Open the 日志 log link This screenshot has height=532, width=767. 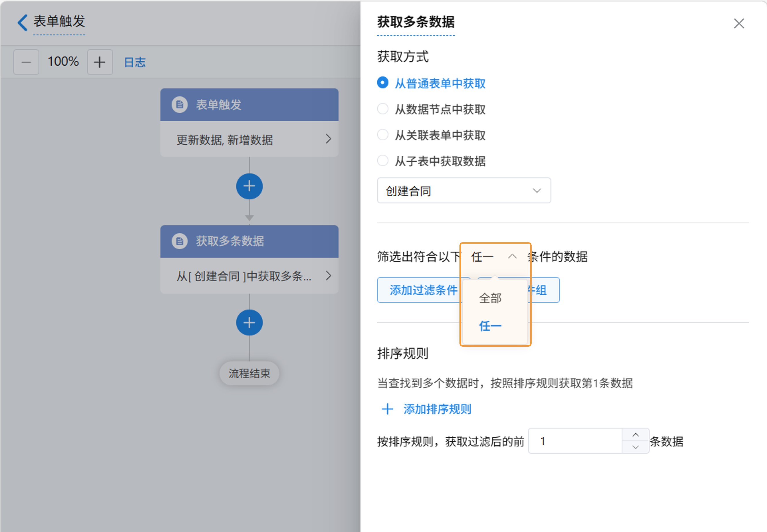tap(135, 62)
